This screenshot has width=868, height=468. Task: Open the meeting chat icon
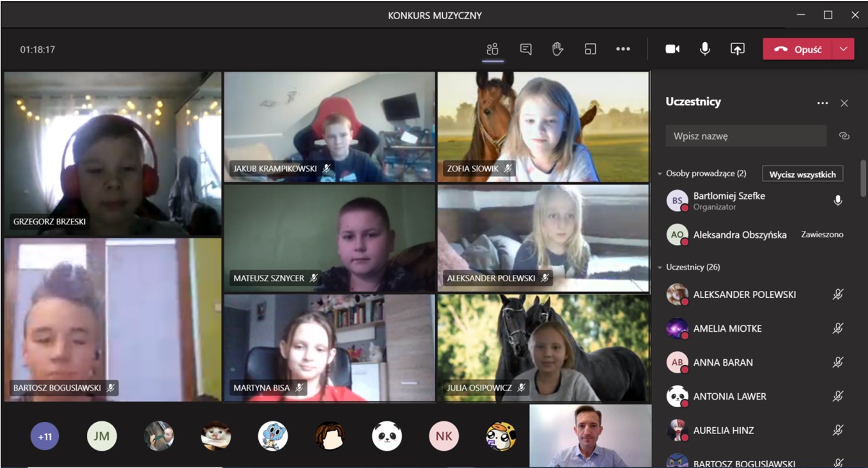click(525, 49)
